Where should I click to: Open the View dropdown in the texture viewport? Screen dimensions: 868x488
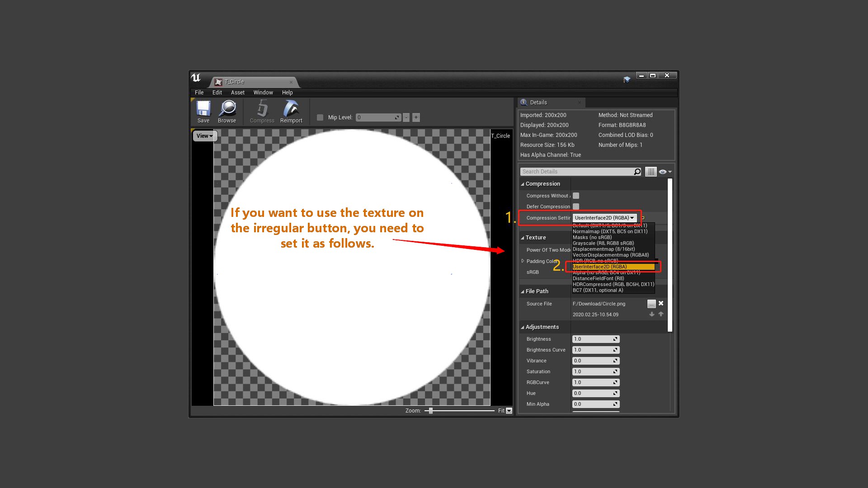(x=204, y=136)
